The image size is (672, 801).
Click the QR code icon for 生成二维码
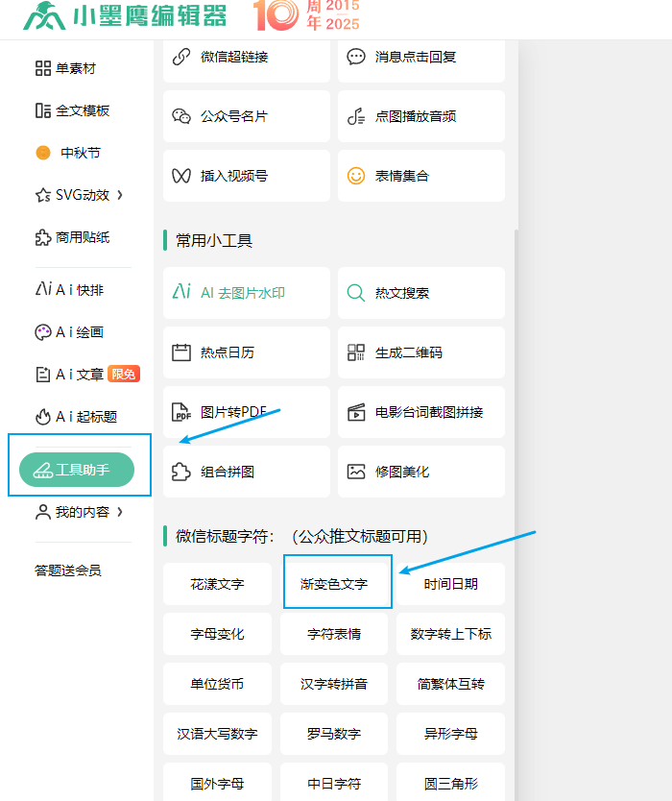pos(356,352)
